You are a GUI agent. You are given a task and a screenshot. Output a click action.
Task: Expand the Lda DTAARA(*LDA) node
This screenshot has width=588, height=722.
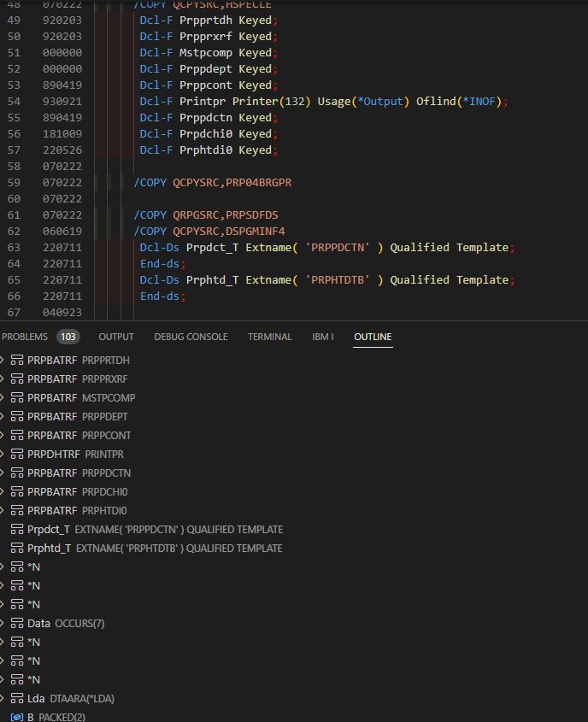[3, 698]
